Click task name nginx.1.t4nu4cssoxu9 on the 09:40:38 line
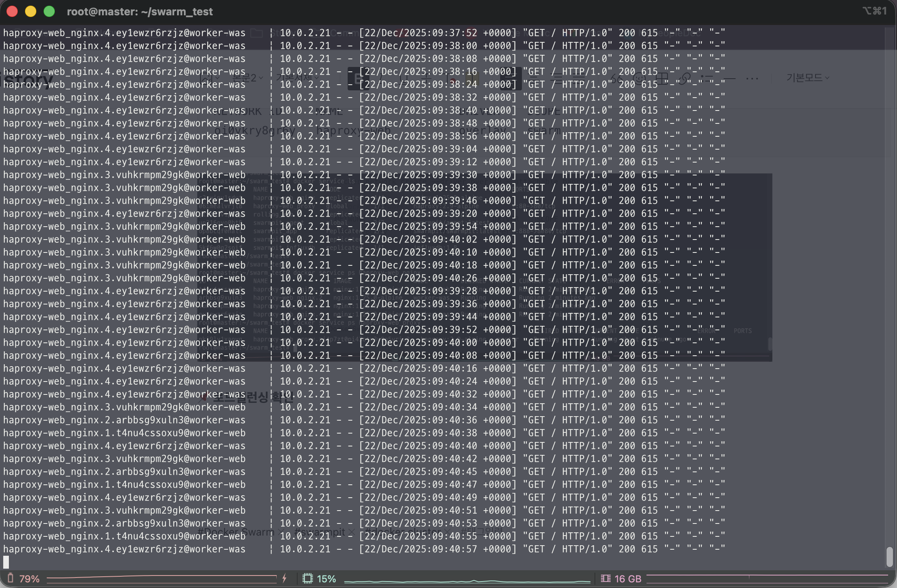Image resolution: width=897 pixels, height=588 pixels. click(x=127, y=433)
